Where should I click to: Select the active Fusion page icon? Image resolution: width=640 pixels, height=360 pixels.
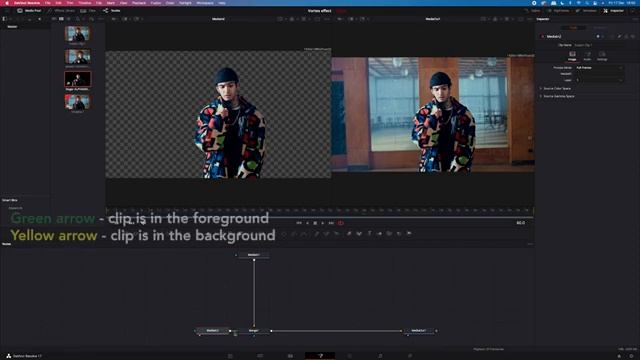pyautogui.click(x=320, y=356)
